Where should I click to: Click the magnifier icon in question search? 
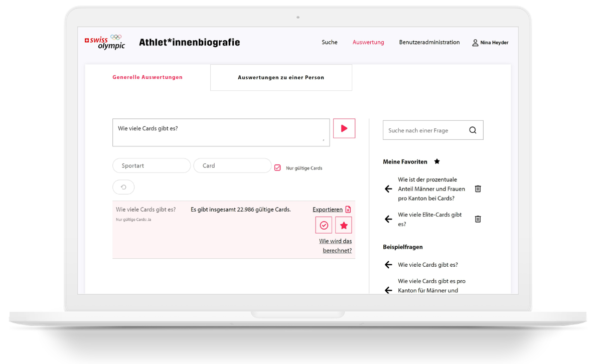coord(473,130)
